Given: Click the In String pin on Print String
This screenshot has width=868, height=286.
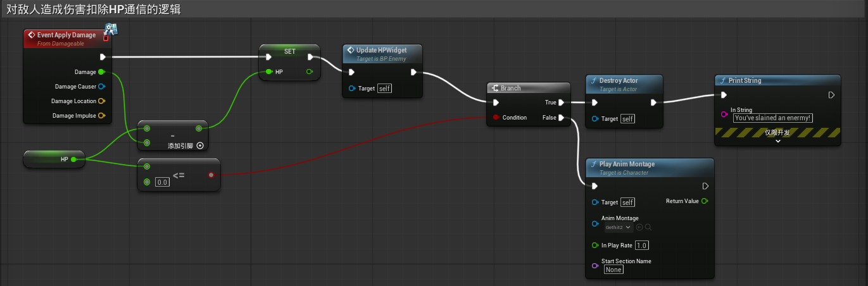Looking at the screenshot, I should (x=724, y=114).
